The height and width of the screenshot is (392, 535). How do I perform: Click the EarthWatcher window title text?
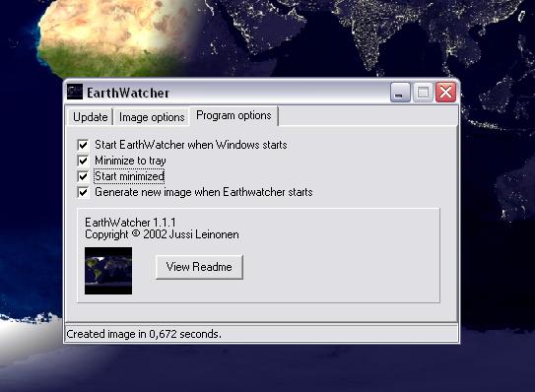(128, 93)
